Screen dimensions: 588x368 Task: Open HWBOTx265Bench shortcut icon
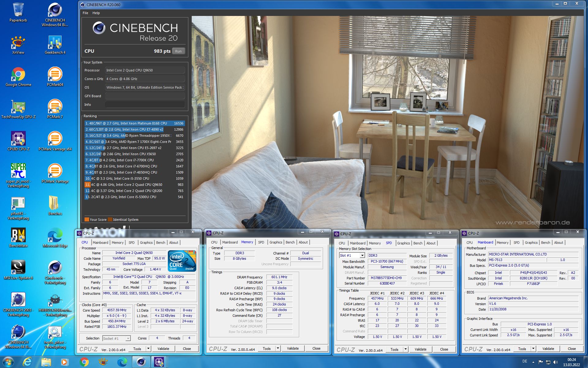[x=55, y=305]
